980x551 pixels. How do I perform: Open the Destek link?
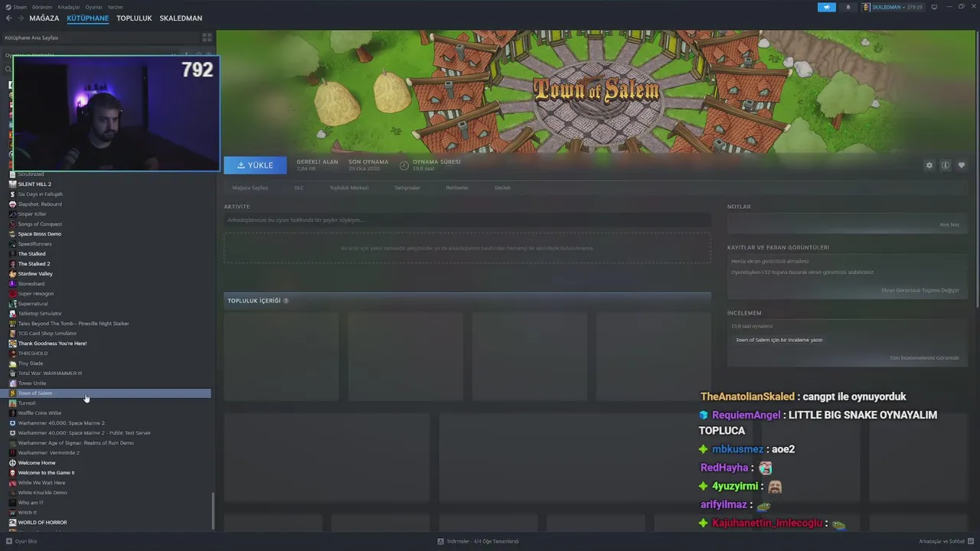click(502, 187)
